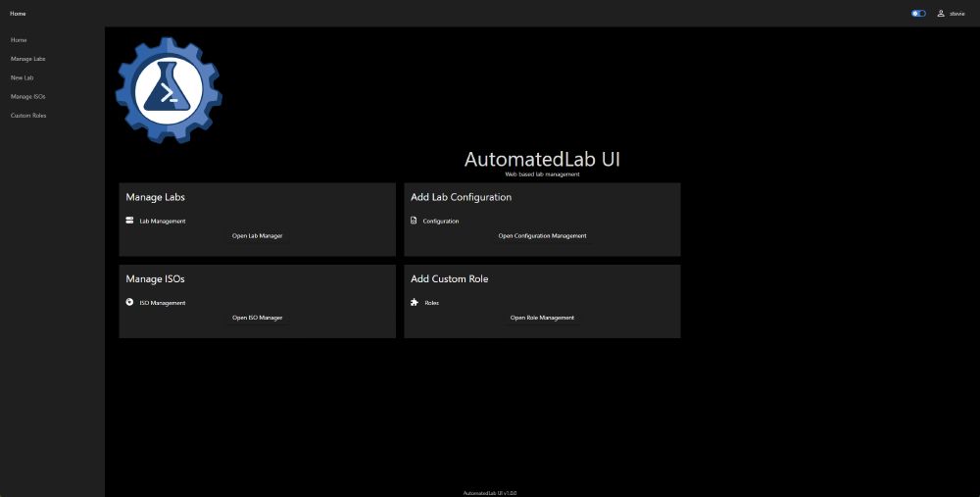Image resolution: width=980 pixels, height=497 pixels.
Task: Click the Manage ISOs card heading
Action: tap(155, 278)
